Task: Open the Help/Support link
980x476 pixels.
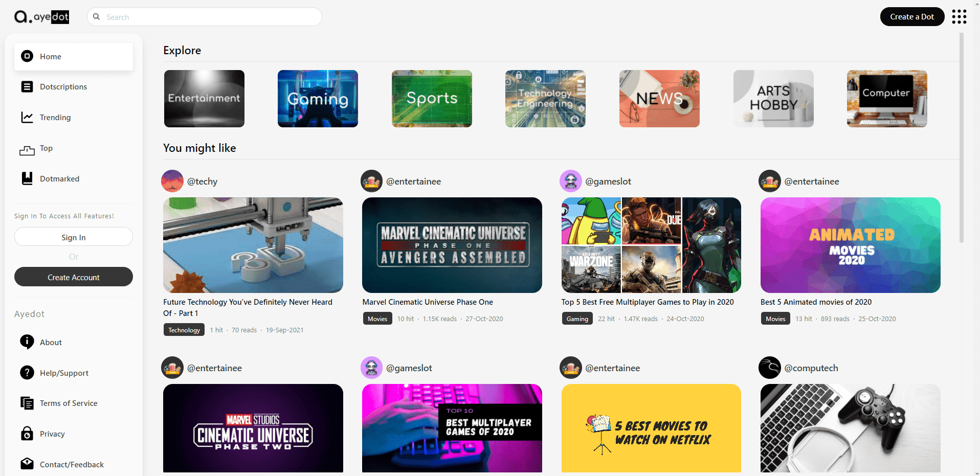Action: pos(74,373)
